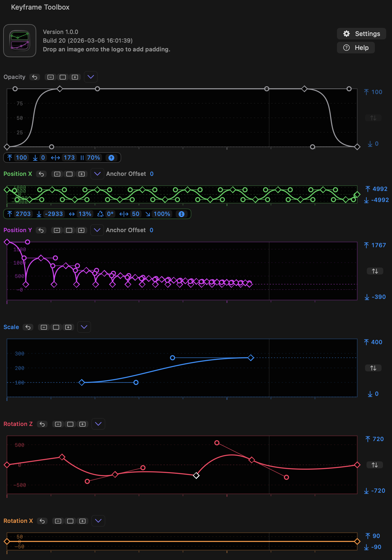Image resolution: width=392 pixels, height=560 pixels.
Task: Open the Settings button
Action: tap(361, 34)
